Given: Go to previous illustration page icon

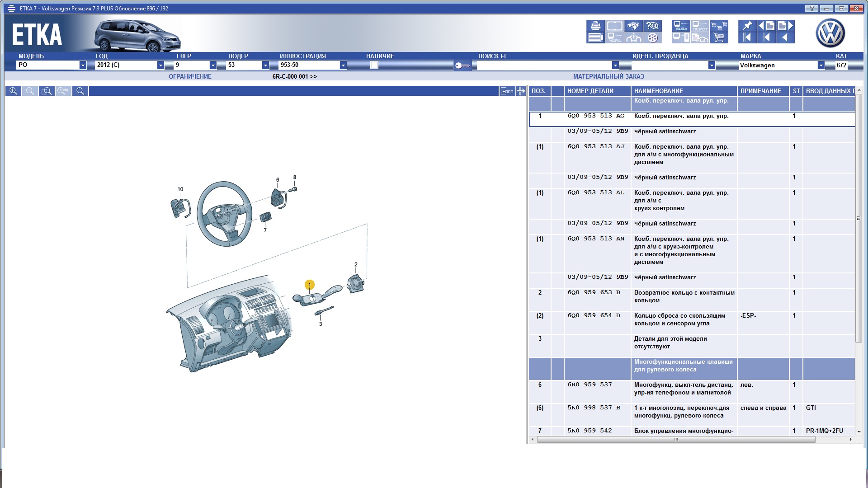Looking at the screenshot, I should pyautogui.click(x=766, y=26).
